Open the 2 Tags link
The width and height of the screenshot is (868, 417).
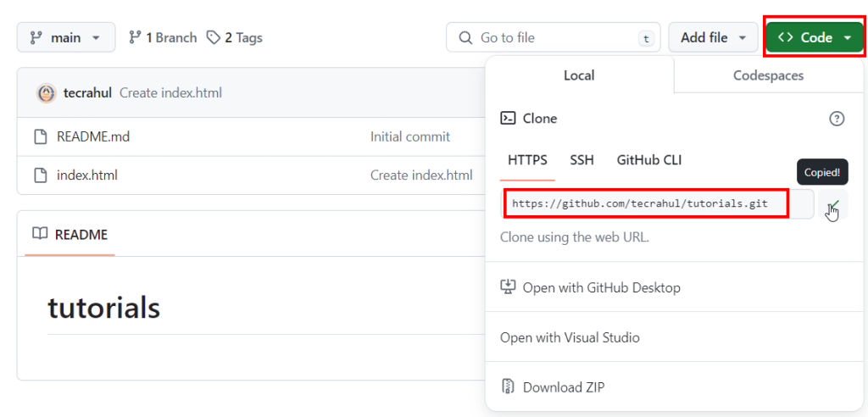pos(236,37)
